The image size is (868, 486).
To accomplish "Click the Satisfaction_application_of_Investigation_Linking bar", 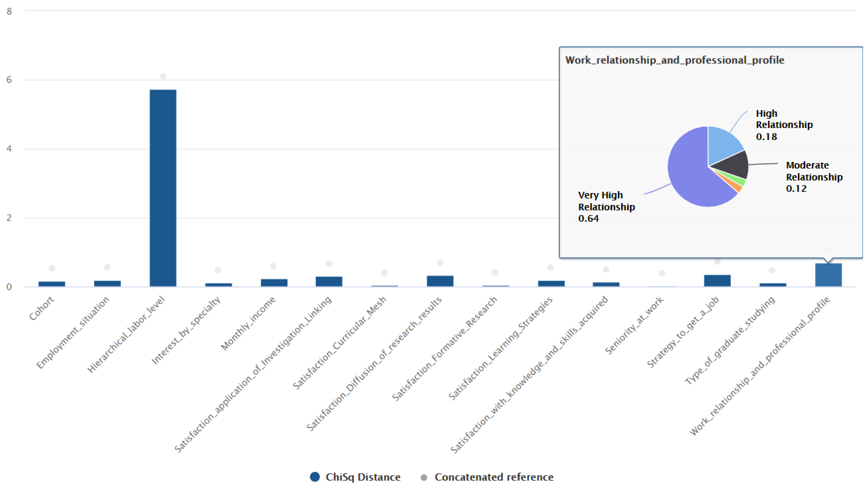I will pos(329,281).
